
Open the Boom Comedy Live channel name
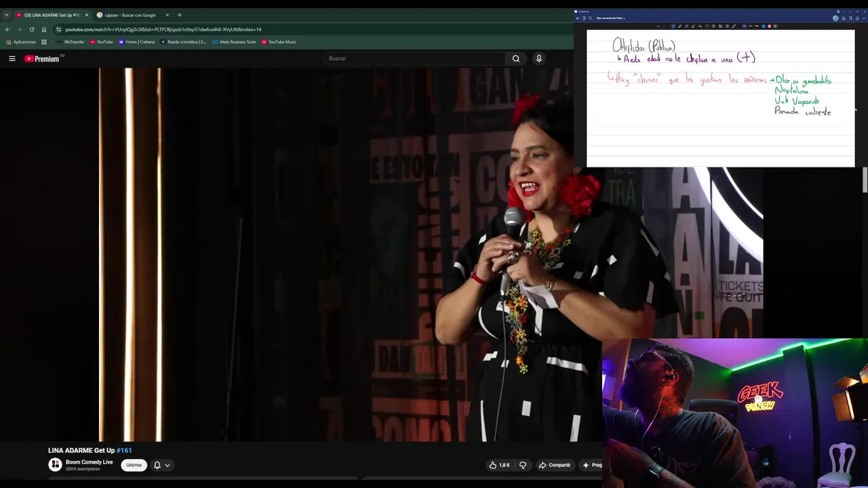tap(89, 462)
